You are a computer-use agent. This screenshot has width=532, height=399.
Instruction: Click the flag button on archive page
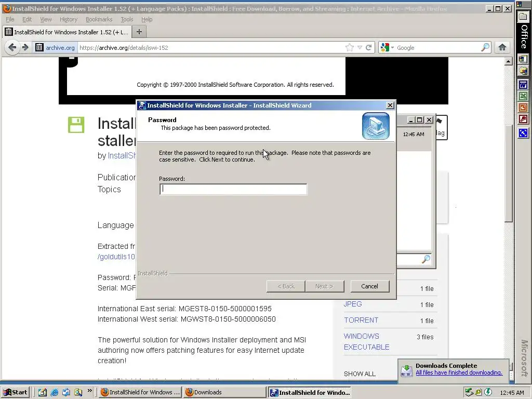pos(441,127)
